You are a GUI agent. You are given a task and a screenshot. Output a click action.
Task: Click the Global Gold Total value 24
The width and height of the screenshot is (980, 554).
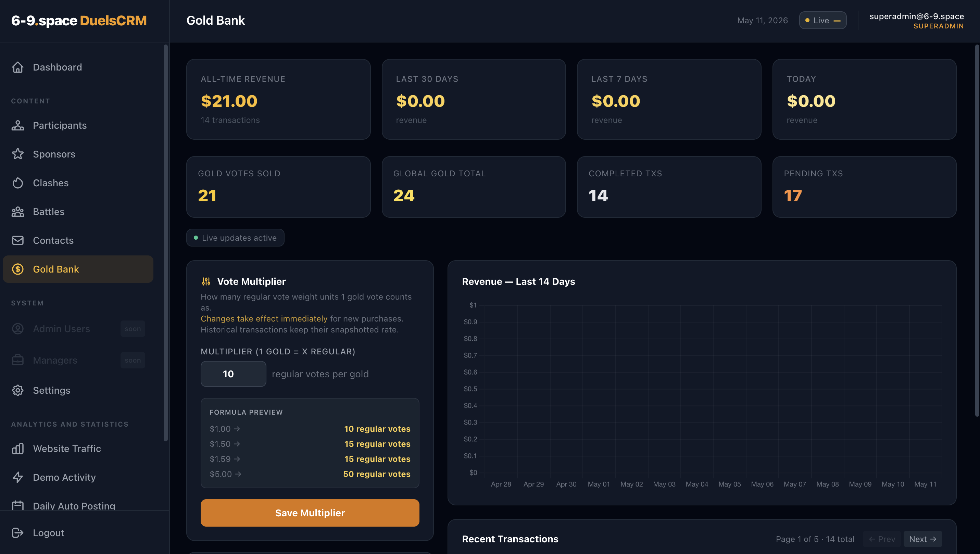tap(404, 196)
